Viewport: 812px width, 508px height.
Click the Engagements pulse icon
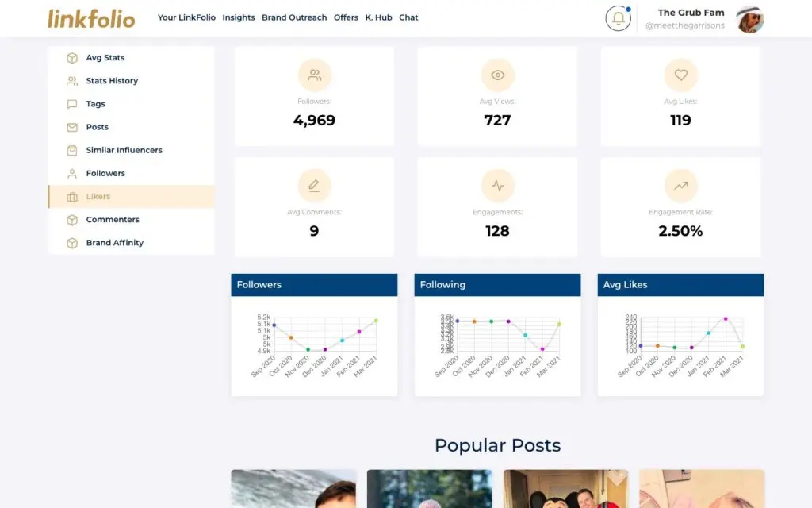[498, 186]
